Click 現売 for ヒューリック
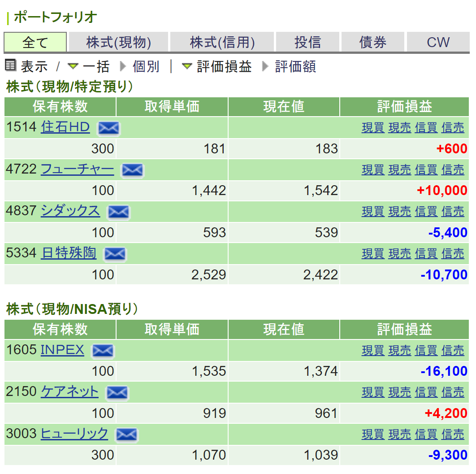Screen dimensions: 476x474 pyautogui.click(x=400, y=434)
